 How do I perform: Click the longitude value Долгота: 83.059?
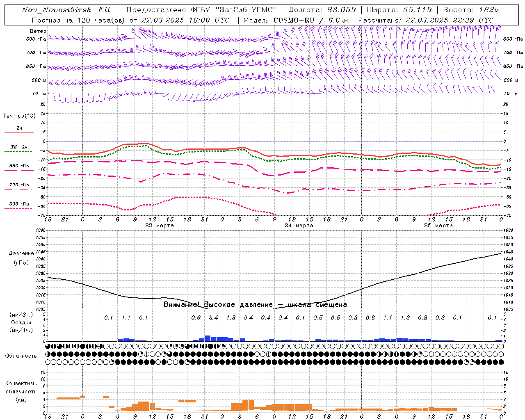[x=322, y=10]
